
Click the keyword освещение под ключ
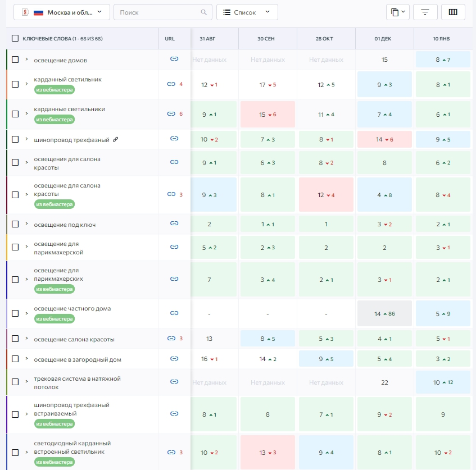click(65, 225)
